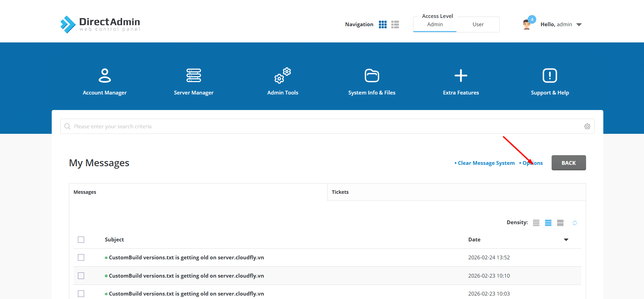644x299 pixels.
Task: Click the search settings gear icon
Action: 587,127
